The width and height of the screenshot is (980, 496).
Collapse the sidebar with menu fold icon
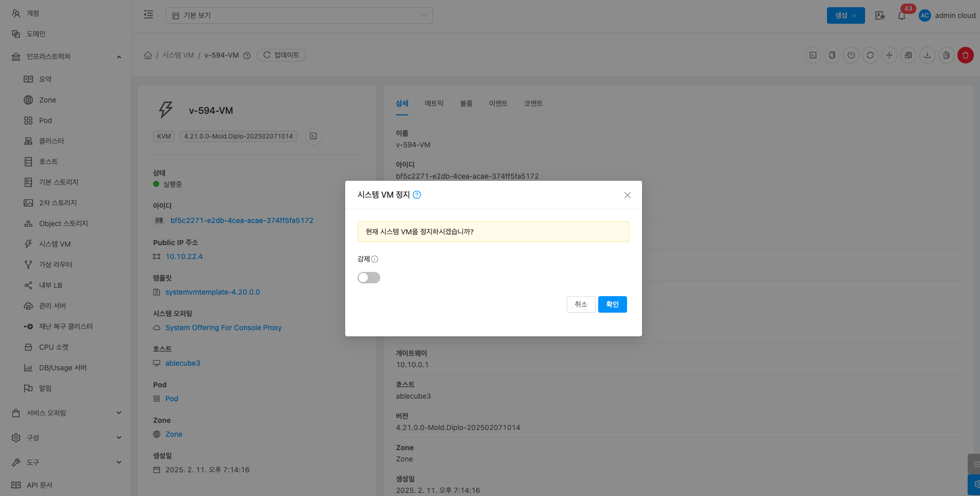pyautogui.click(x=148, y=15)
